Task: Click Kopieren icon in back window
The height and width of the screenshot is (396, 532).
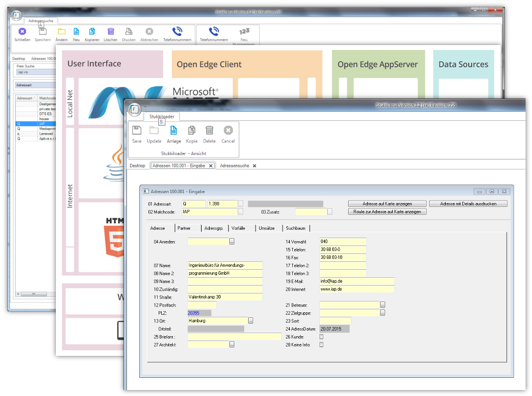Action: coord(92,32)
